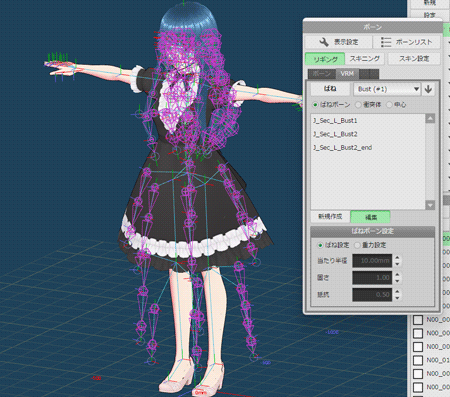The image size is (450, 397).
Task: Increase 当たり半径 value with up arrow
Action: [x=397, y=257]
